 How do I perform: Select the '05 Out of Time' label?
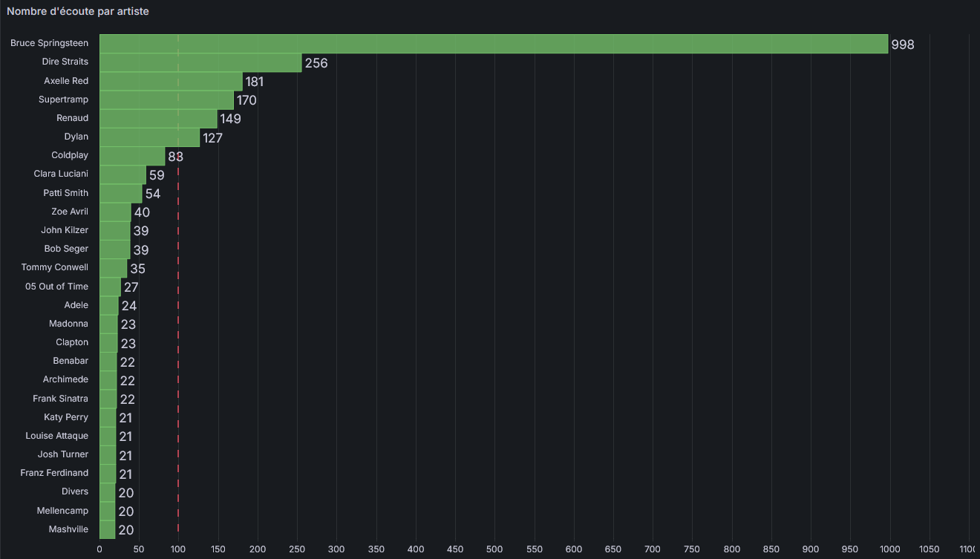(56, 287)
